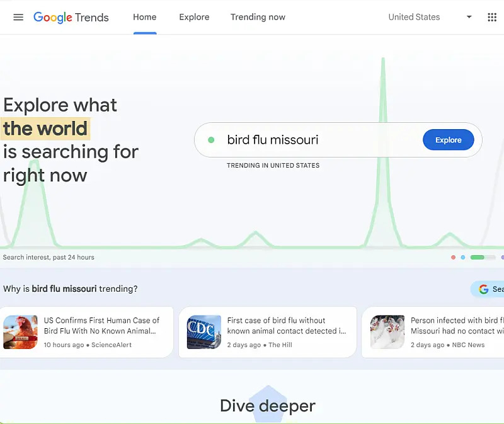Go to the Explore tab

pos(194,17)
